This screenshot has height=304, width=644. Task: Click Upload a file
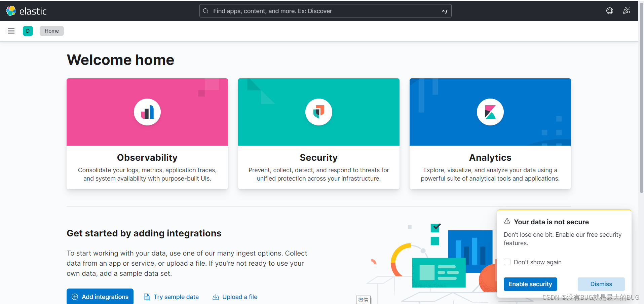[x=235, y=297]
